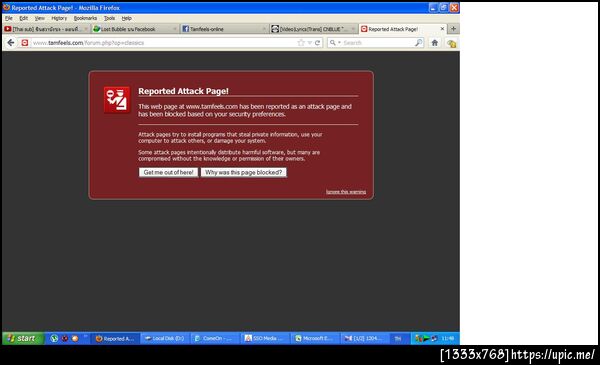This screenshot has width=600, height=365.
Task: Expand the quick launch chevron
Action: (85, 337)
